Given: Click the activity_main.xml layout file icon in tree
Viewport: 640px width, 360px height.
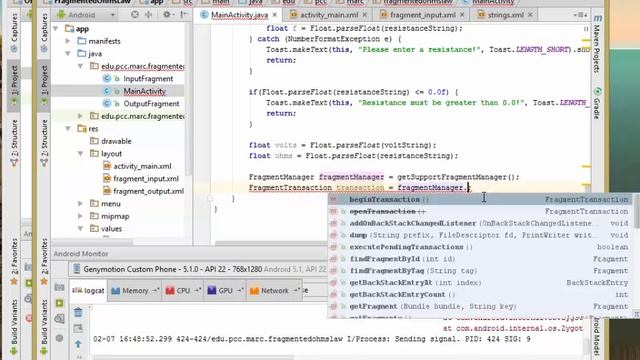Looking at the screenshot, I should (x=107, y=166).
